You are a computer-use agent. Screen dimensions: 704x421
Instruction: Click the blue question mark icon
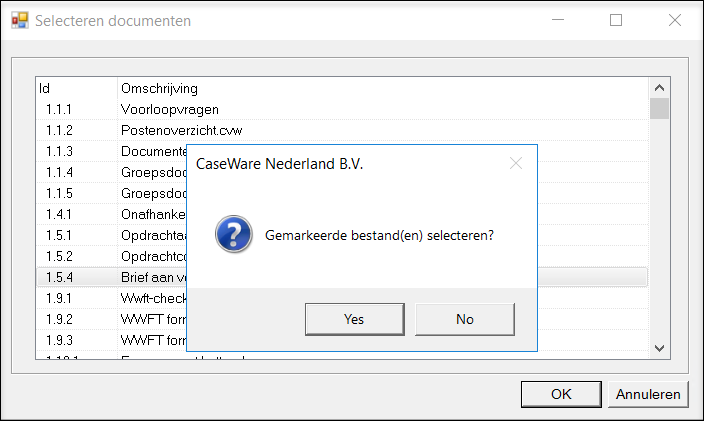233,234
